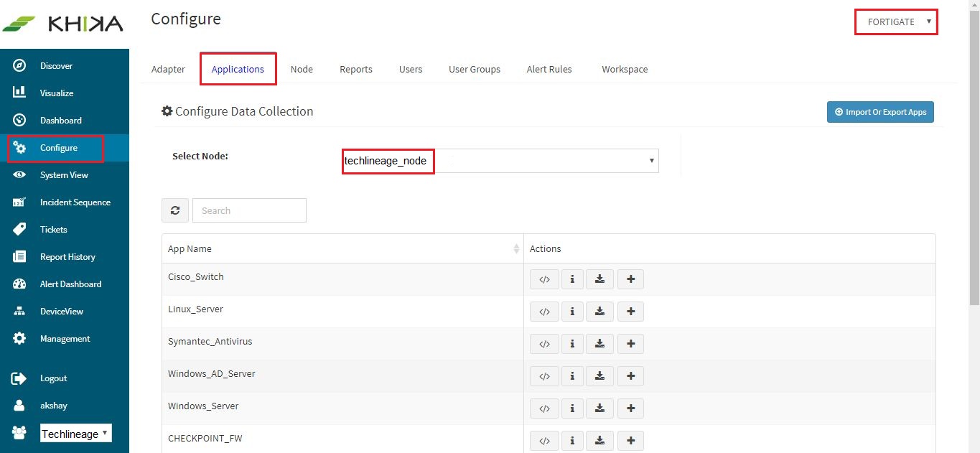Open the Workspace tab
980x453 pixels.
pos(625,69)
